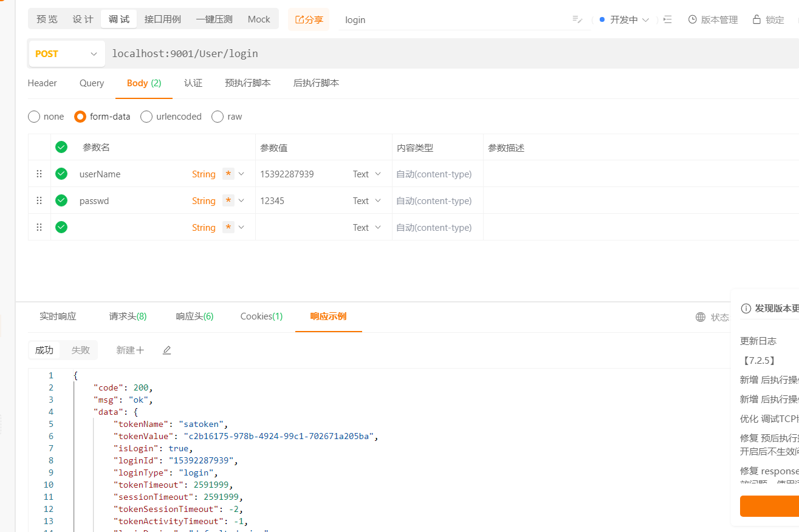Screen dimensions: 799x532
Task: Toggle required asterisk for userName
Action: click(228, 174)
